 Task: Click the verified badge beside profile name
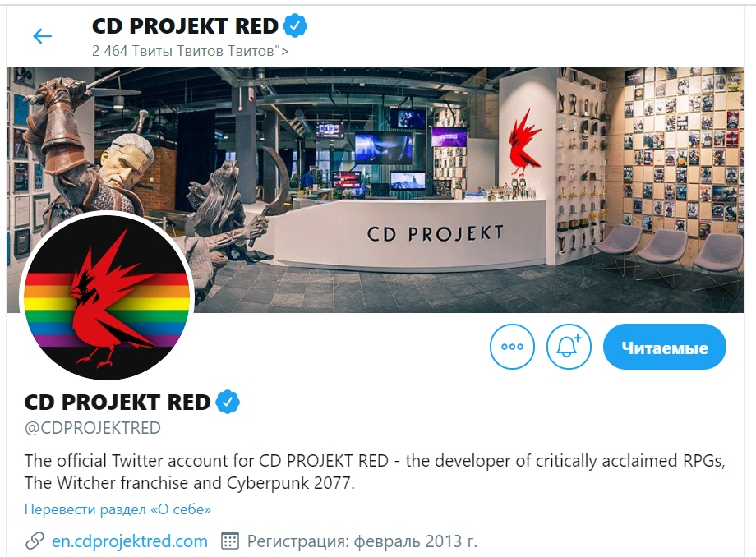tap(228, 402)
